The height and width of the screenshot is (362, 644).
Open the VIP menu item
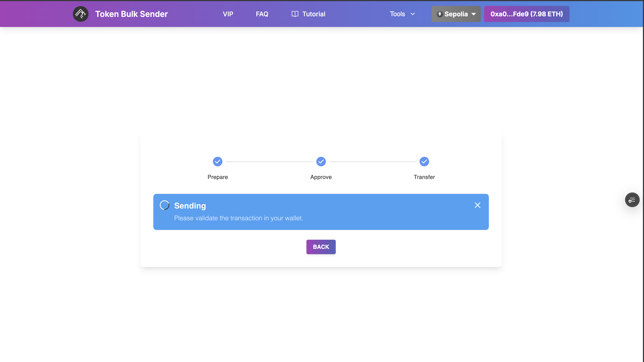pyautogui.click(x=228, y=14)
